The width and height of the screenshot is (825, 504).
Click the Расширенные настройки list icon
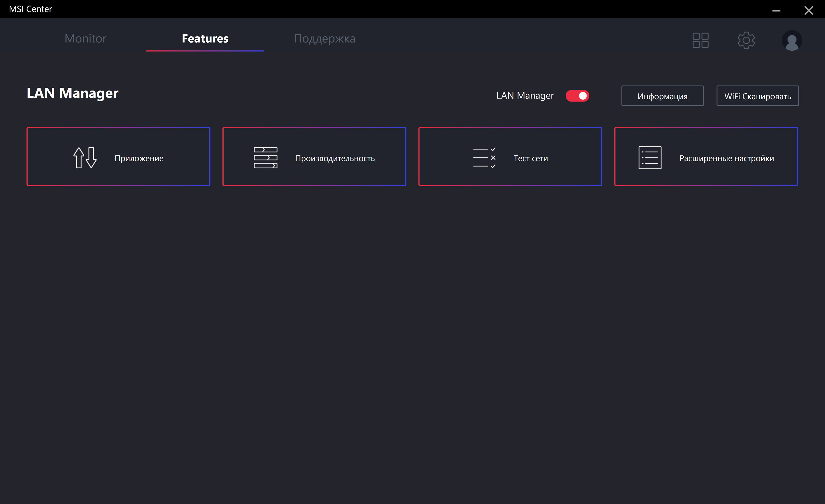point(650,157)
